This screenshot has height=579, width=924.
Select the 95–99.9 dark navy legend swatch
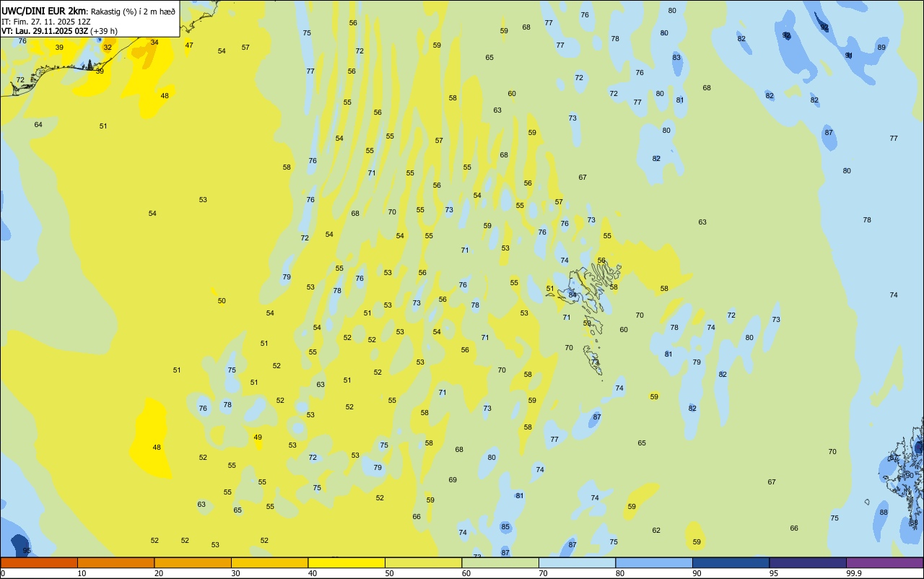tap(808, 562)
